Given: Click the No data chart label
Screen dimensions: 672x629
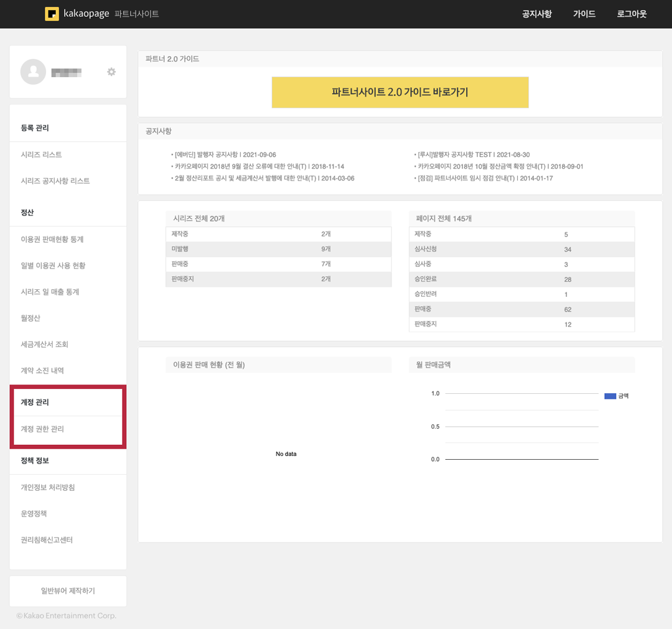Looking at the screenshot, I should 286,454.
